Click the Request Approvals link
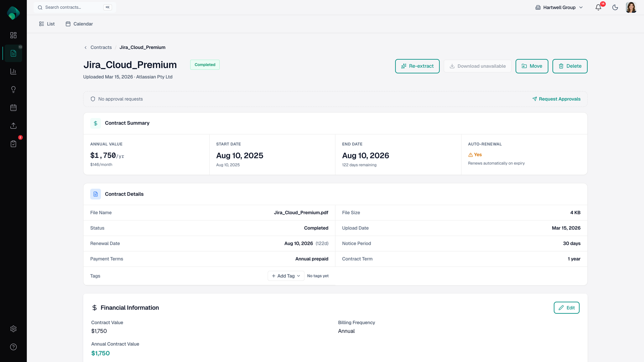The image size is (644, 362). pyautogui.click(x=556, y=99)
